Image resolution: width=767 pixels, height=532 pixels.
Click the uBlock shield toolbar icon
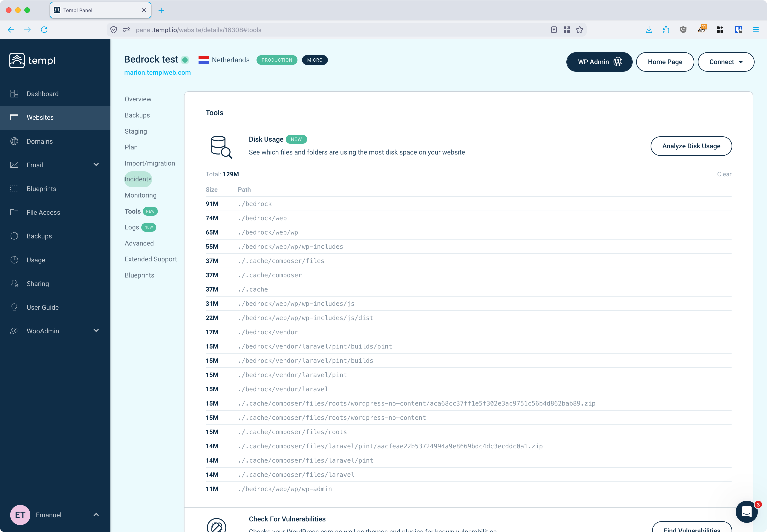683,30
